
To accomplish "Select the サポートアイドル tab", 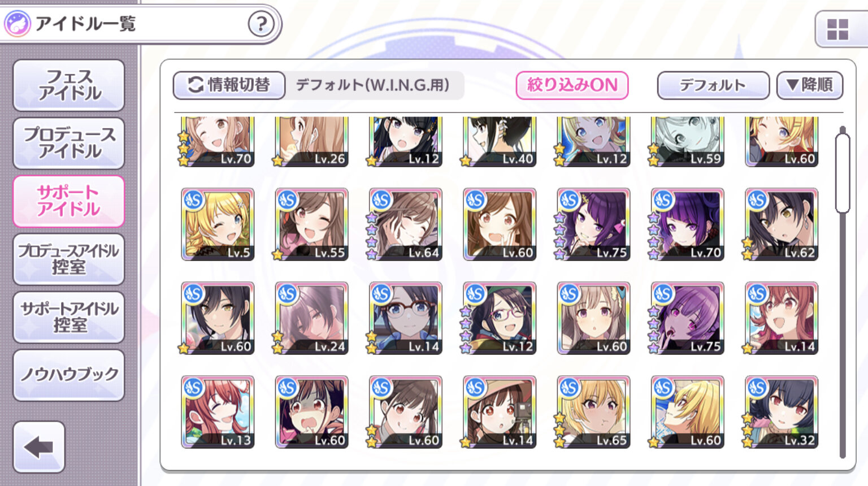I will [69, 201].
